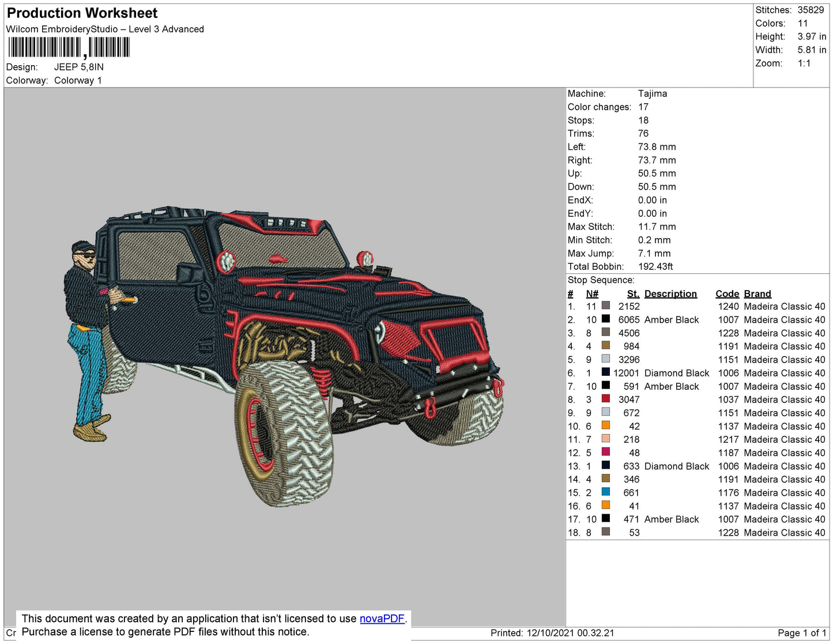Click stitch count '3047' in stop 8
Viewport: 833px width, 644px height.
[x=629, y=400]
